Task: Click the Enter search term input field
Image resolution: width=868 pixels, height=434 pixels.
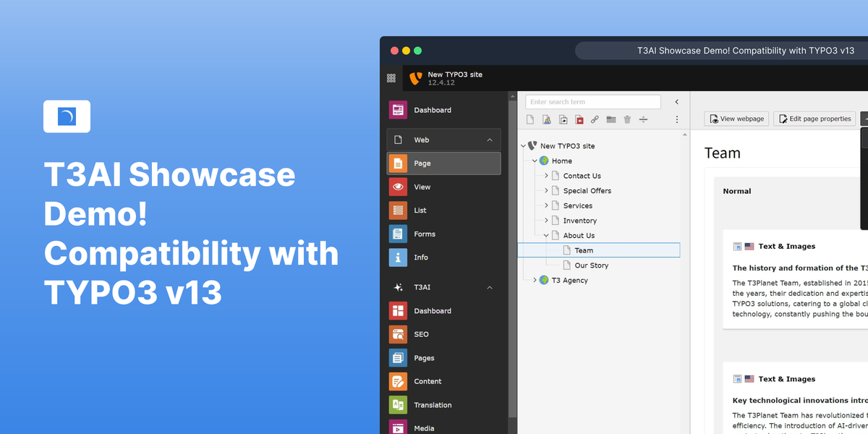Action: point(593,101)
